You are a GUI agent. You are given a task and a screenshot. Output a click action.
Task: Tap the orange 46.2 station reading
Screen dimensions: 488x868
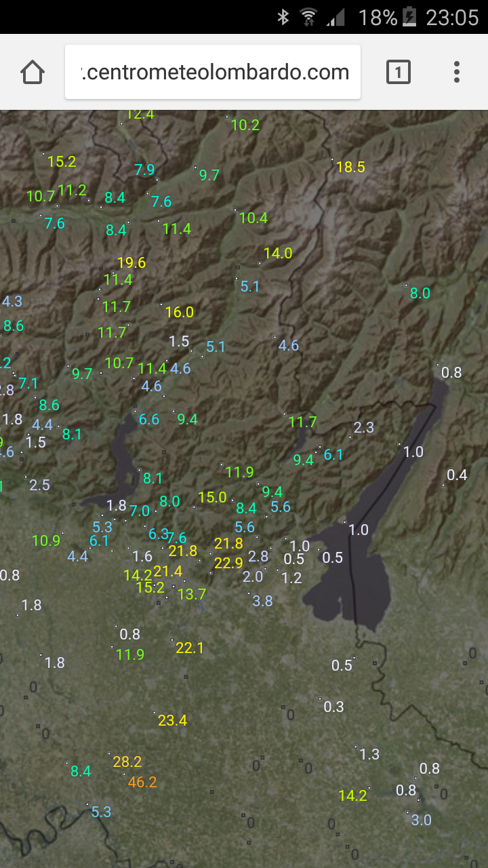(142, 783)
